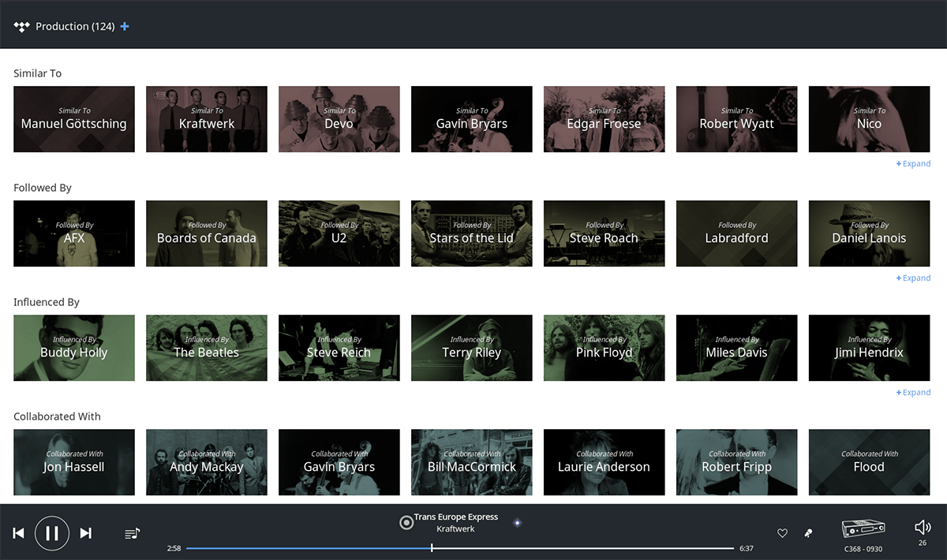Open the Daniel Lanois card
This screenshot has height=560, width=947.
(x=870, y=233)
